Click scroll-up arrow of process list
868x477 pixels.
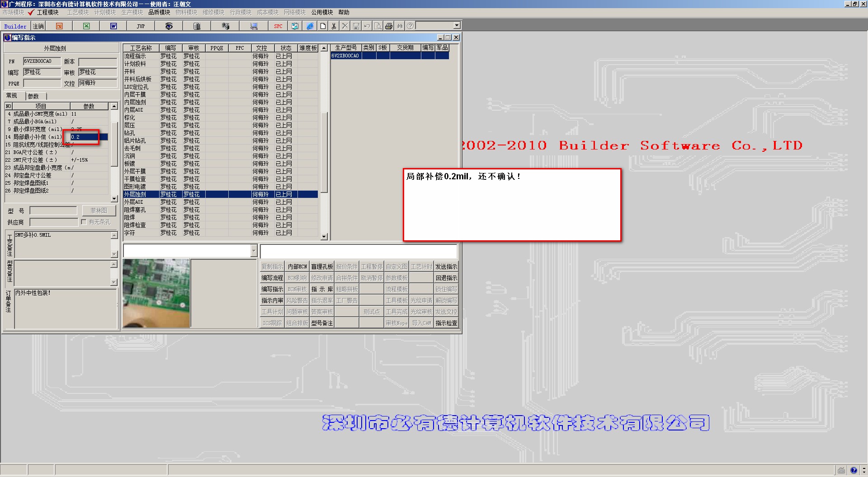(324, 48)
